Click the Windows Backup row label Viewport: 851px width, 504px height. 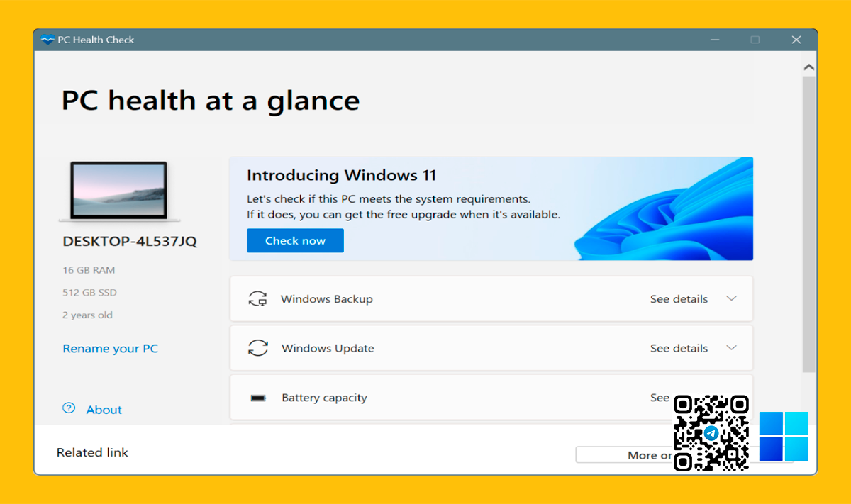coord(327,299)
